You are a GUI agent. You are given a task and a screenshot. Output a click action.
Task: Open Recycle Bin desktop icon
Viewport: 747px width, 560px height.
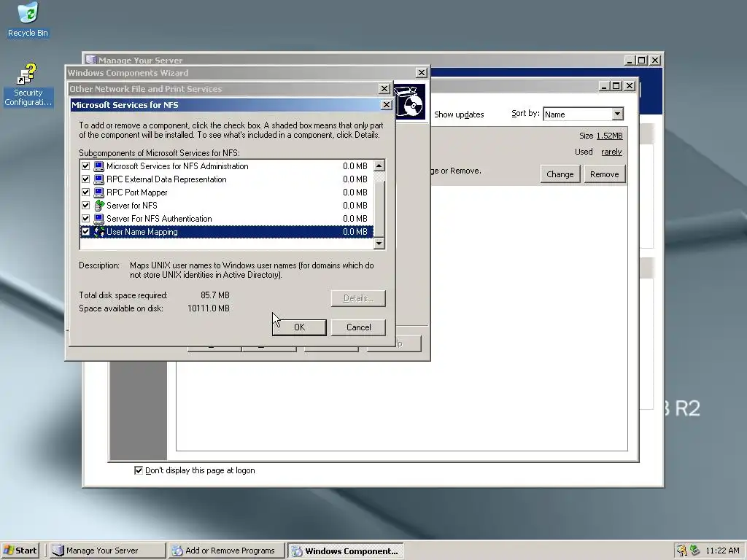[x=28, y=19]
